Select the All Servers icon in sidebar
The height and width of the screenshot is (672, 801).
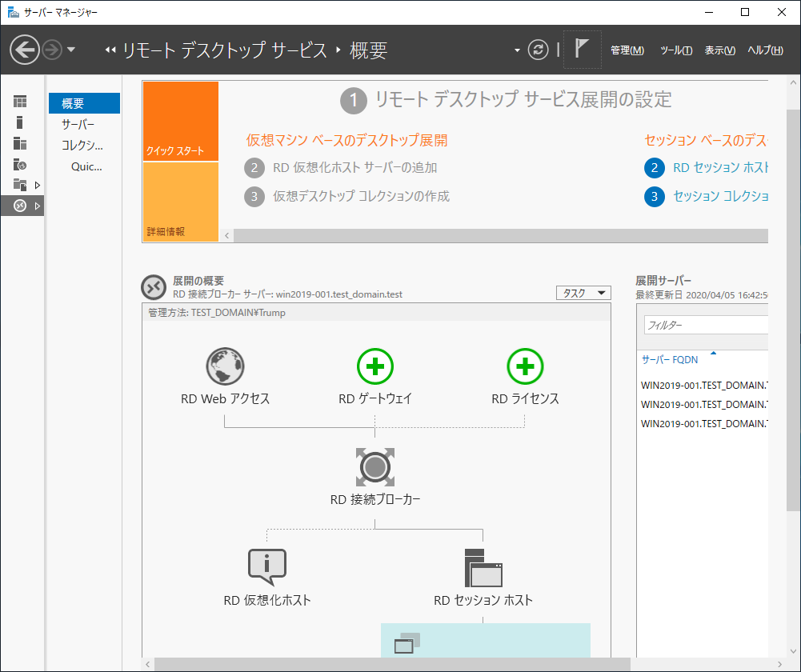[20, 143]
